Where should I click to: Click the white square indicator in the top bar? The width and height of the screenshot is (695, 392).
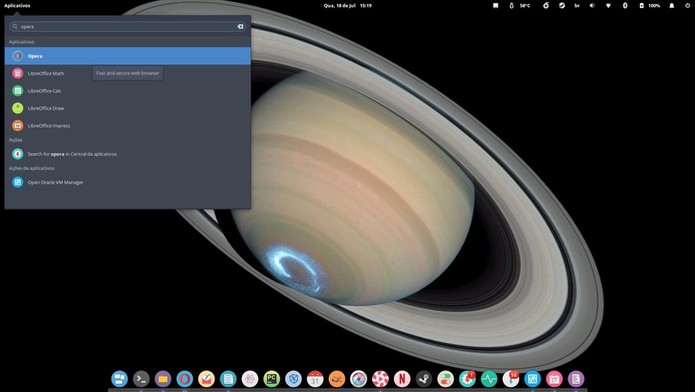(x=496, y=6)
